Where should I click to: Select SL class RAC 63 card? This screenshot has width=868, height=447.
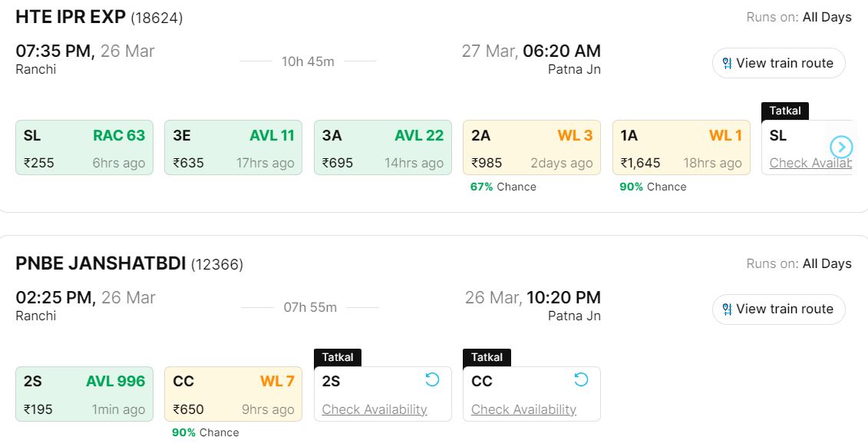(84, 147)
